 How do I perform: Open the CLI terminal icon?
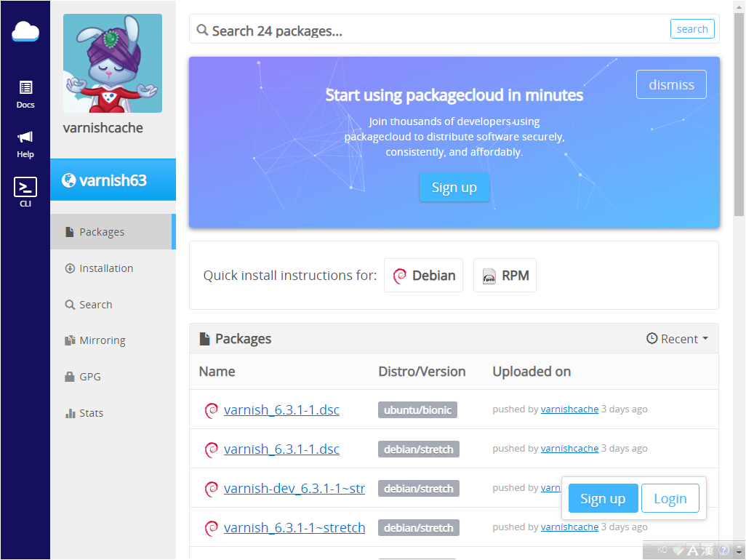[x=25, y=192]
